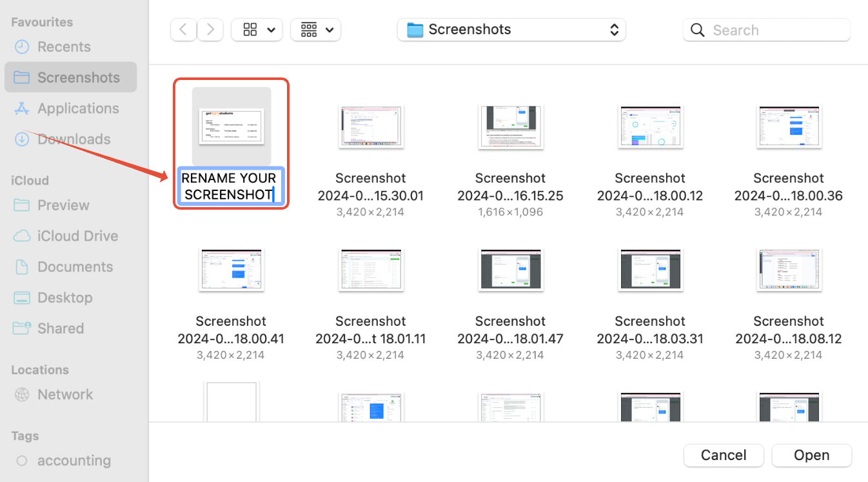Select the thumbnail being renamed
This screenshot has height=482, width=868.
coord(232,126)
